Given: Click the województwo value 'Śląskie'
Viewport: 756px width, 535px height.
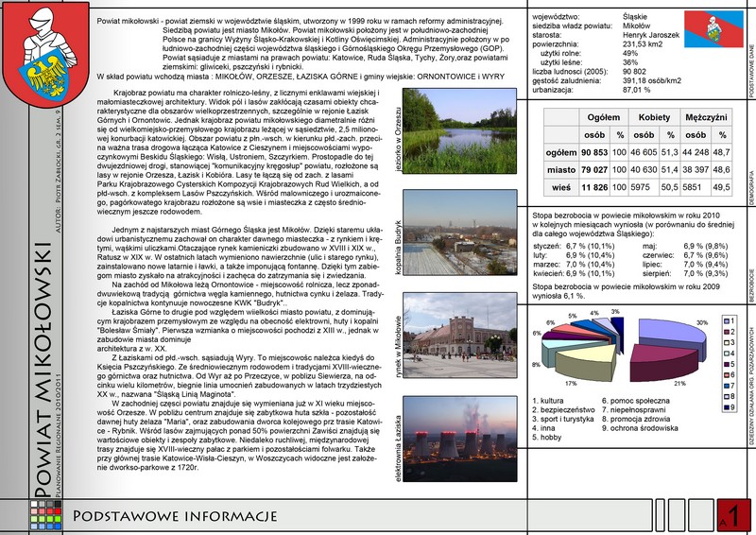Looking at the screenshot, I should pos(635,17).
